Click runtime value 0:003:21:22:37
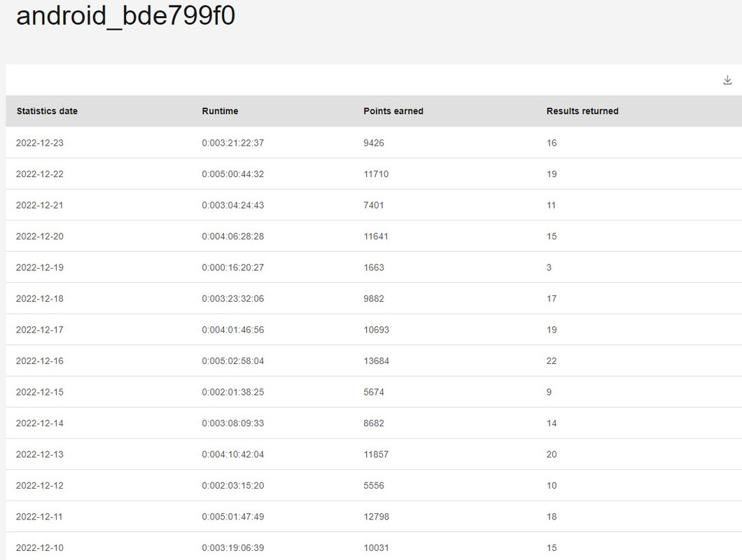The width and height of the screenshot is (742, 560). tap(233, 143)
